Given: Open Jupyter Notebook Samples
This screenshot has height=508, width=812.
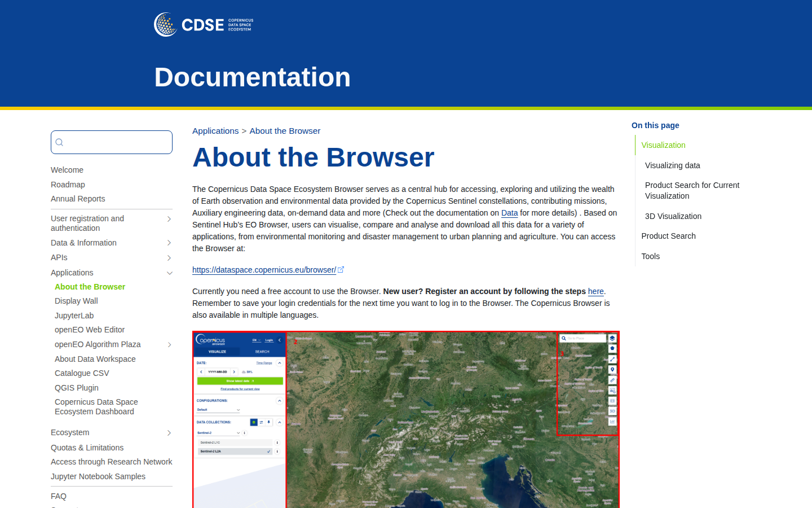Looking at the screenshot, I should [98, 476].
